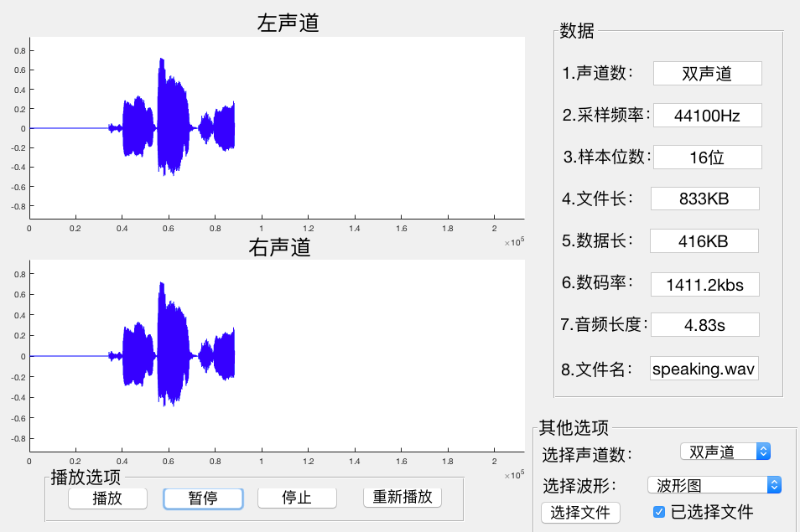Select the 文件长 field showing 833KB
This screenshot has width=800, height=532.
pyautogui.click(x=707, y=199)
